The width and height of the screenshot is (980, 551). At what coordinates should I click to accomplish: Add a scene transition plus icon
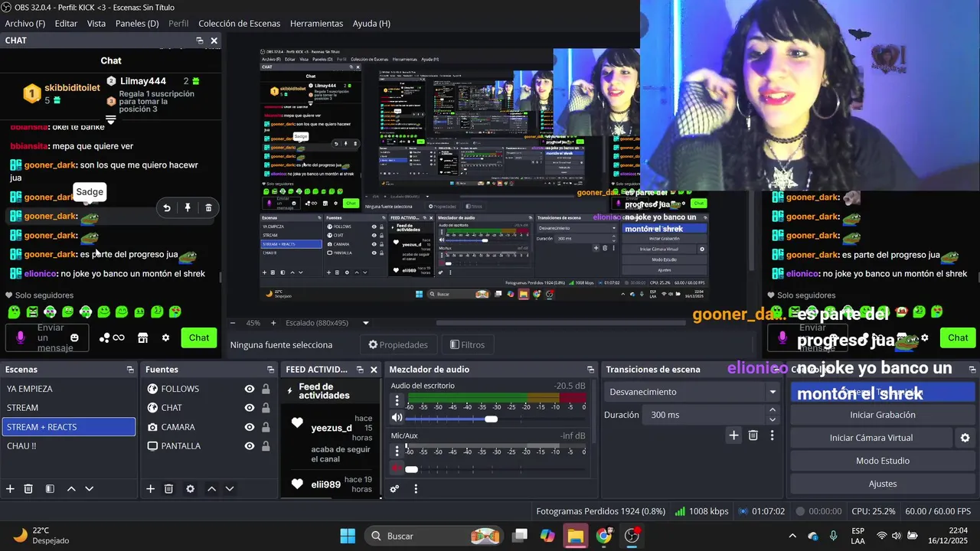733,435
